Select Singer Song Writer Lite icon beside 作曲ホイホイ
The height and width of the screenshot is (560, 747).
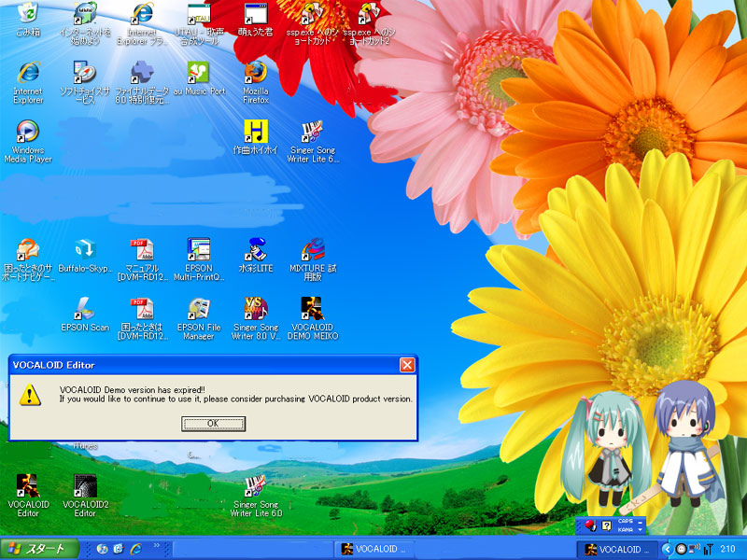313,141
